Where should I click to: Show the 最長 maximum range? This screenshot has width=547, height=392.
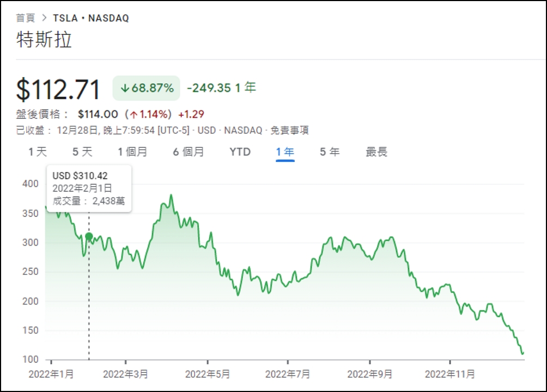(x=376, y=152)
